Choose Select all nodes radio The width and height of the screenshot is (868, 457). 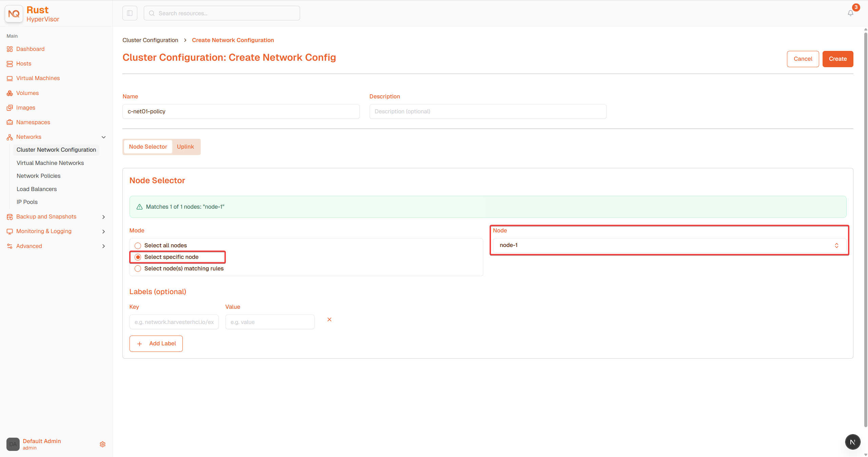coord(138,246)
